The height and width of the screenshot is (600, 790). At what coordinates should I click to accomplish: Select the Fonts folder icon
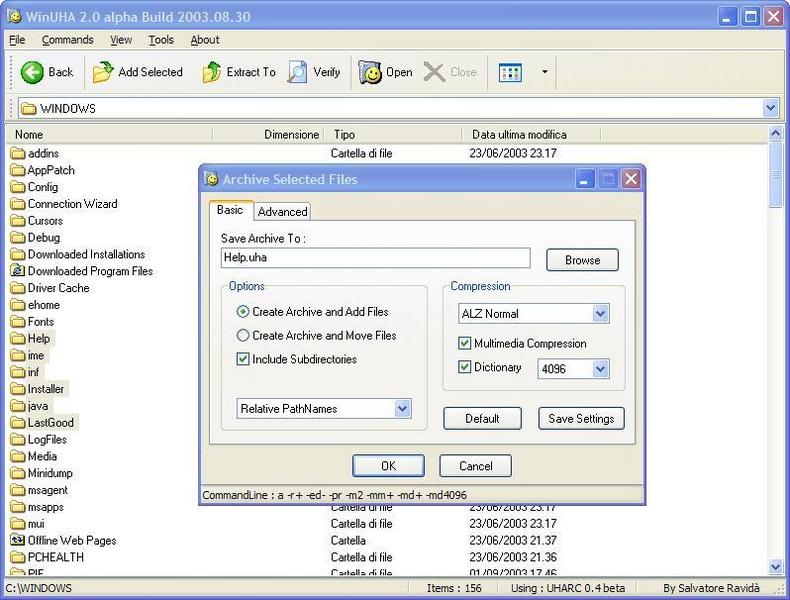pos(18,321)
